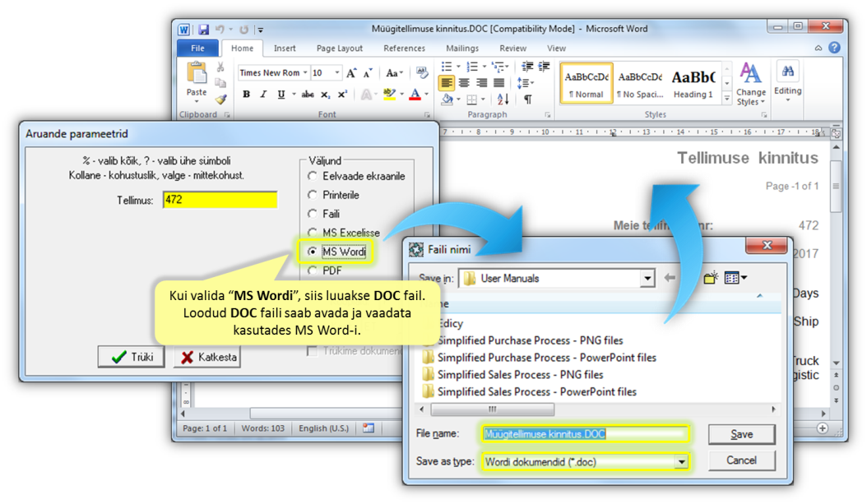867x504 pixels.
Task: Apply superscript formatting in Font group
Action: tap(343, 95)
